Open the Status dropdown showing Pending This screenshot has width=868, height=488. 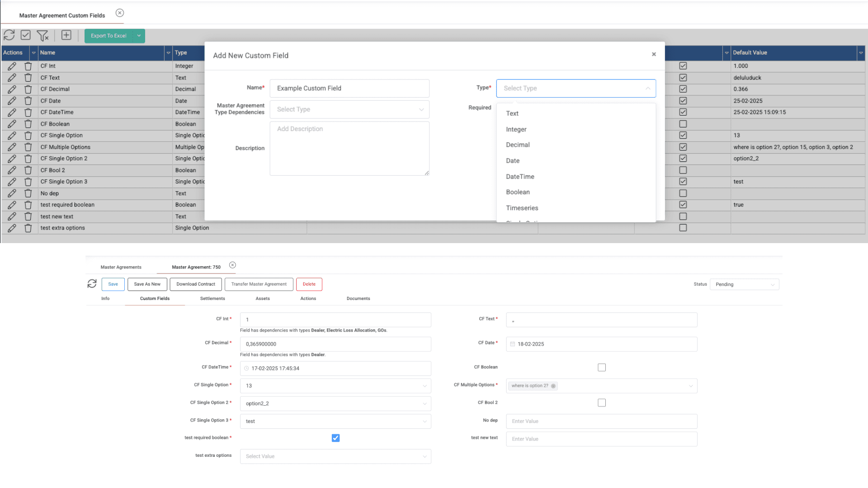click(744, 285)
